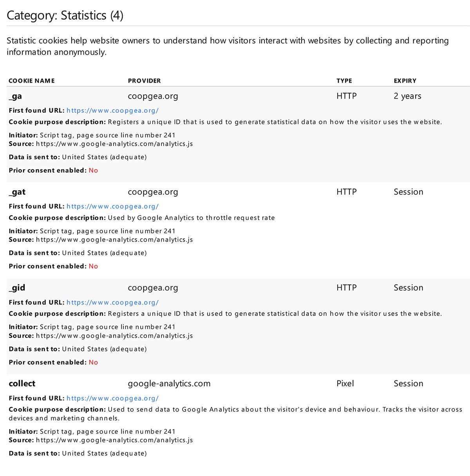Click the red No under _ga prior consent
This screenshot has width=470, height=476.
click(93, 171)
